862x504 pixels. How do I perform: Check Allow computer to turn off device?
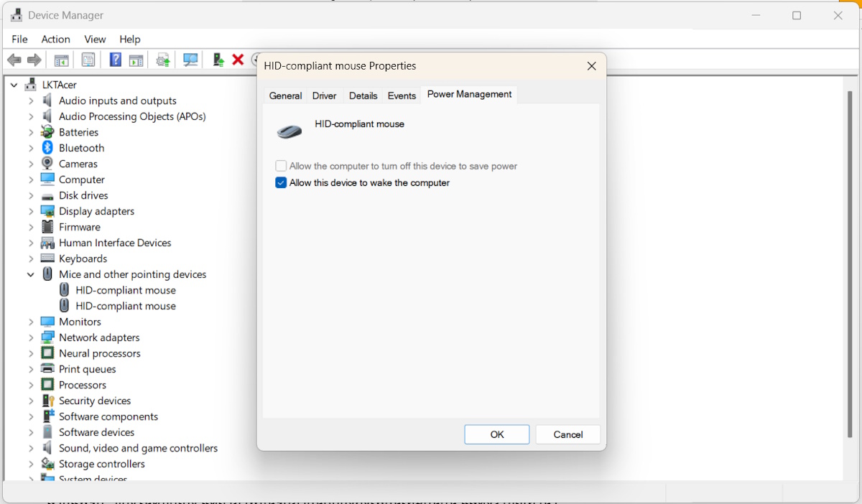click(281, 167)
